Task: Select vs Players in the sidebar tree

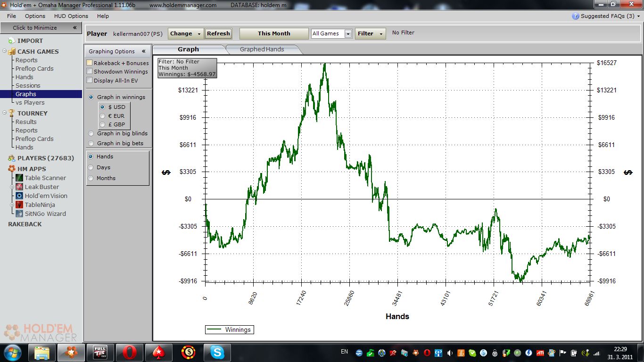Action: (x=30, y=102)
